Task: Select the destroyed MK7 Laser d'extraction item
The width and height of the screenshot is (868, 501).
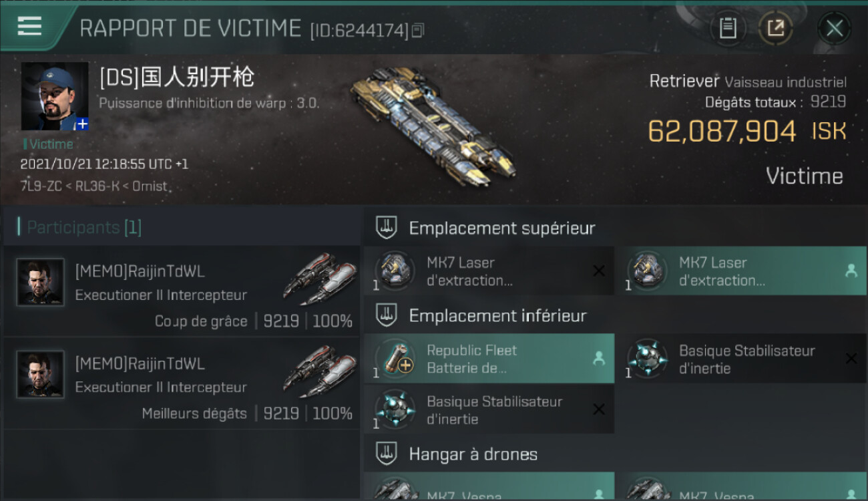Action: [x=489, y=271]
